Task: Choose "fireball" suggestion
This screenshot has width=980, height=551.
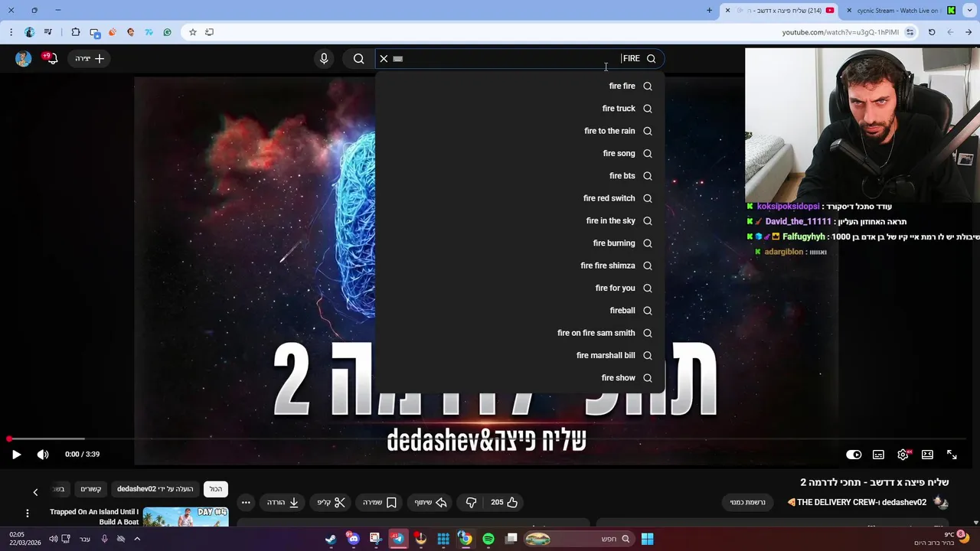Action: 520,311
